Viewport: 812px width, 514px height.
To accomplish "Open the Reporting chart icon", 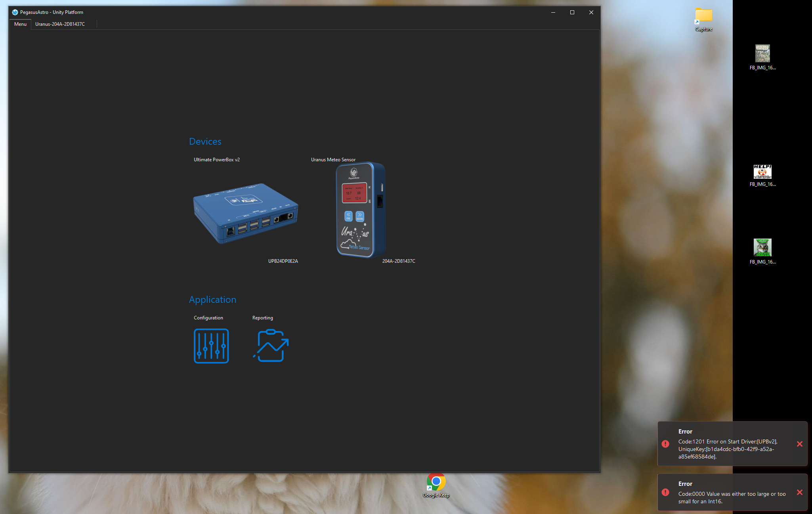I will point(271,346).
